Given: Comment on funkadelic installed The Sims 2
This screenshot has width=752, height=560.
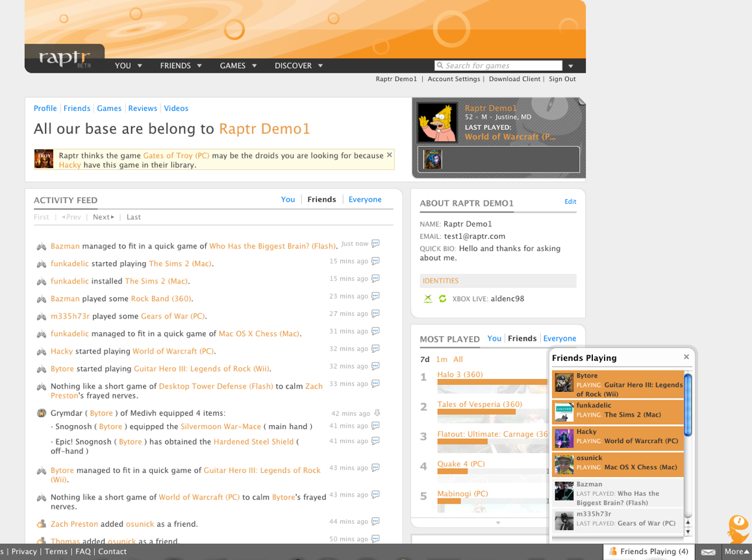Looking at the screenshot, I should (375, 278).
